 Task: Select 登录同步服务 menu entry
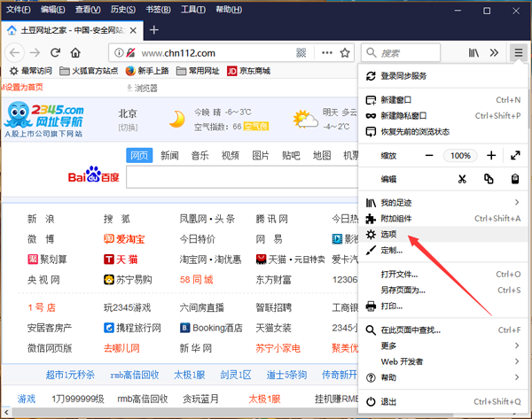point(443,76)
